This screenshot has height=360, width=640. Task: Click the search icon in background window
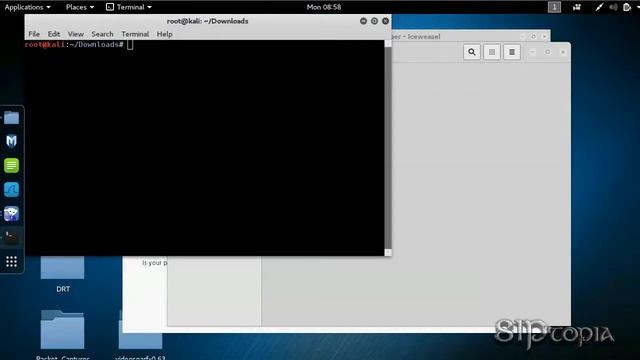[x=472, y=52]
